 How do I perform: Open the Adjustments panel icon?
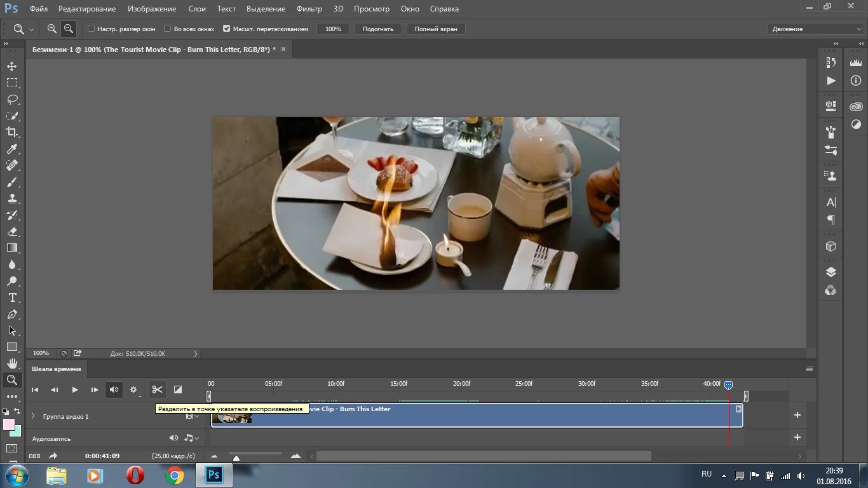click(x=856, y=125)
